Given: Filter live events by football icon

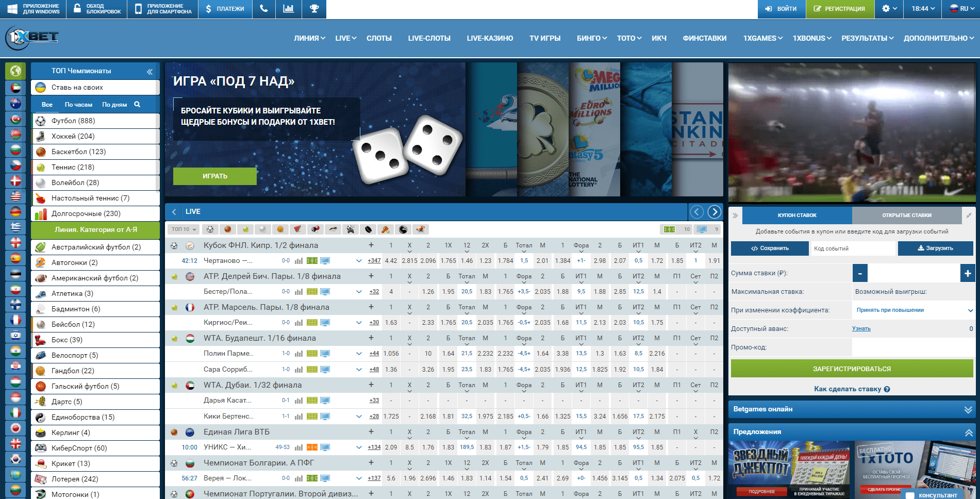Looking at the screenshot, I should 210,229.
